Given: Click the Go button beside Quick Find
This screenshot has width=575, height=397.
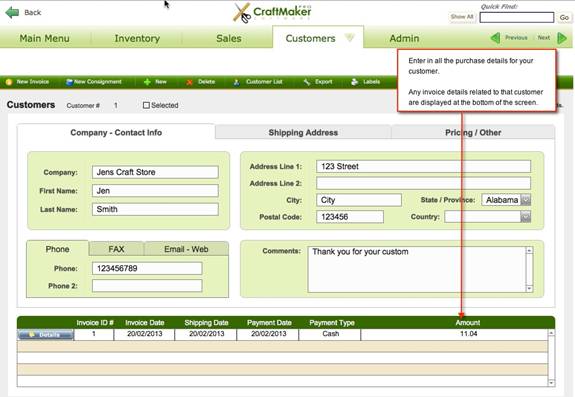Looking at the screenshot, I should (564, 17).
